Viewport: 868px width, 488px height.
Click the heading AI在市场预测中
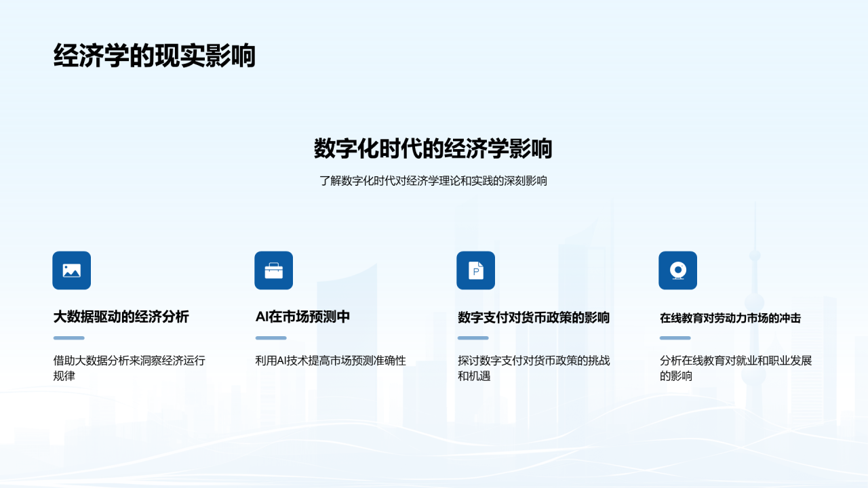(x=302, y=317)
